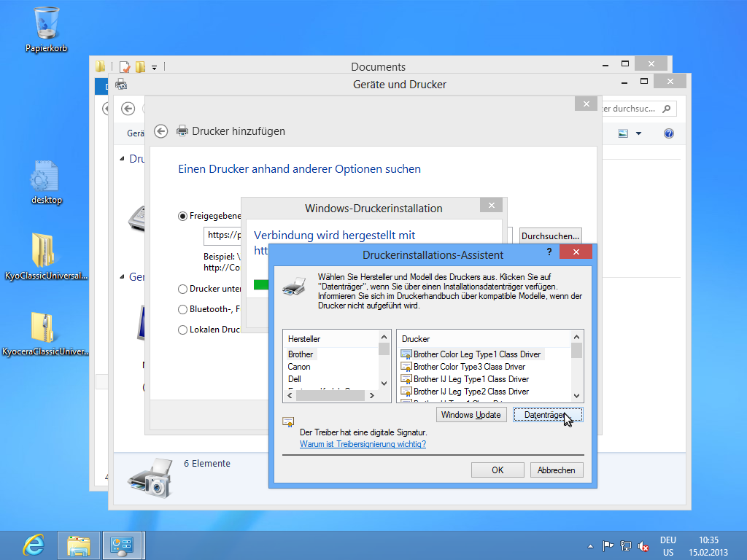Collapse the Ger... group in Geräte und Drucker
The image size is (747, 560).
[122, 276]
